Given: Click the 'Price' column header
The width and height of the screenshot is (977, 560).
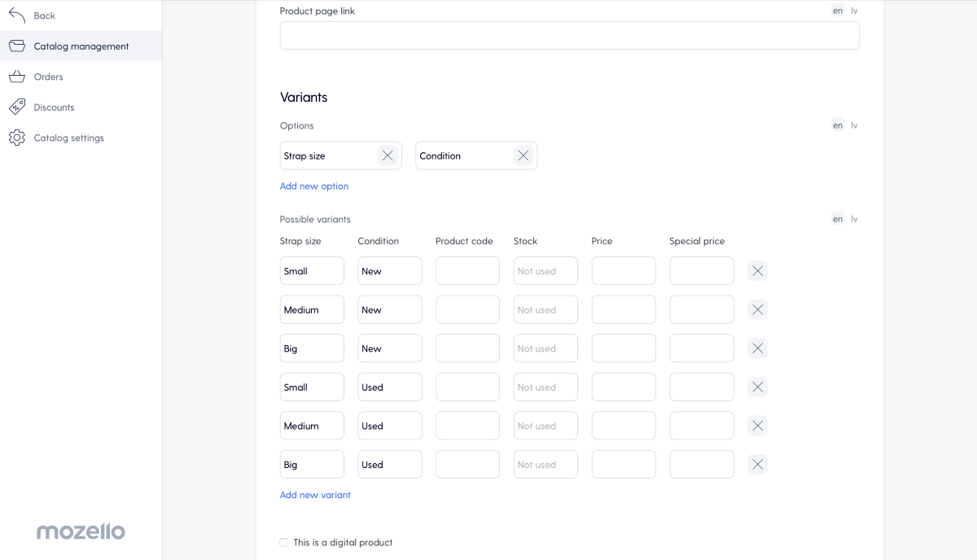Looking at the screenshot, I should tap(602, 241).
